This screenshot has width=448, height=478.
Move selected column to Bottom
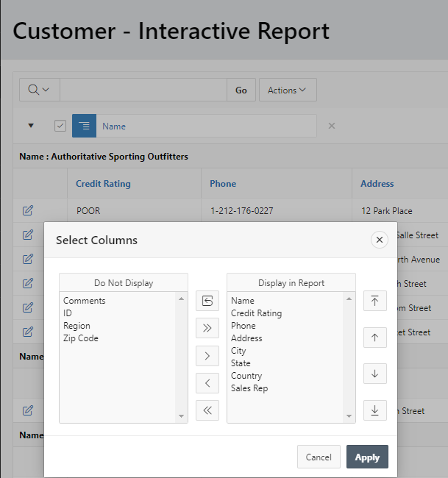374,410
